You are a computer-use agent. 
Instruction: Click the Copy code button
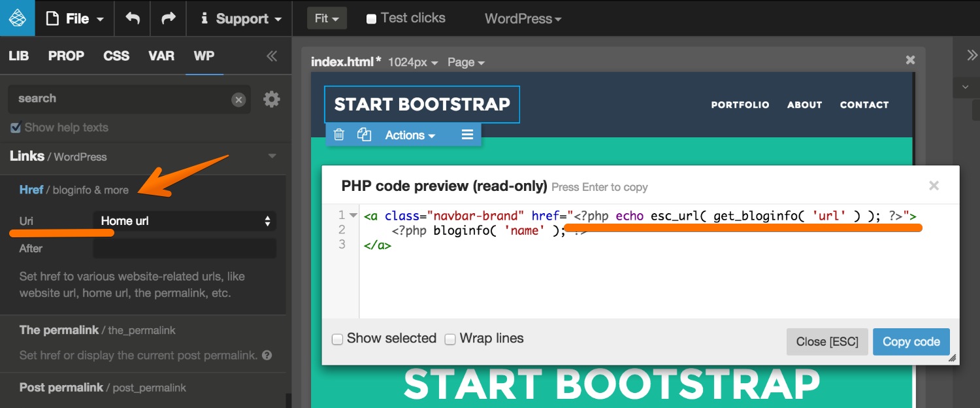click(x=911, y=342)
